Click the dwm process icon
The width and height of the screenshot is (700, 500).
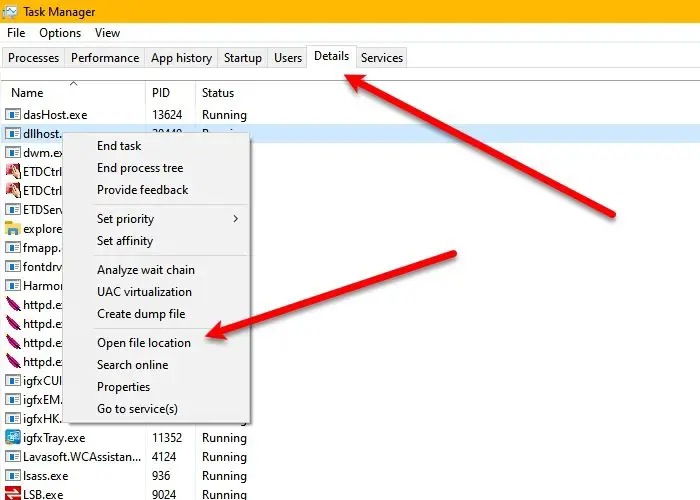pos(13,153)
